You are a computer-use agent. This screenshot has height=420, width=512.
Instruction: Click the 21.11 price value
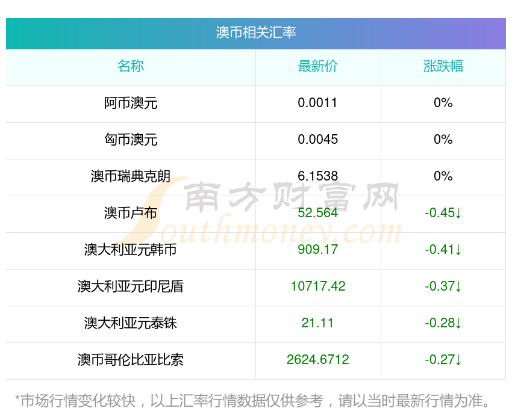(x=317, y=323)
